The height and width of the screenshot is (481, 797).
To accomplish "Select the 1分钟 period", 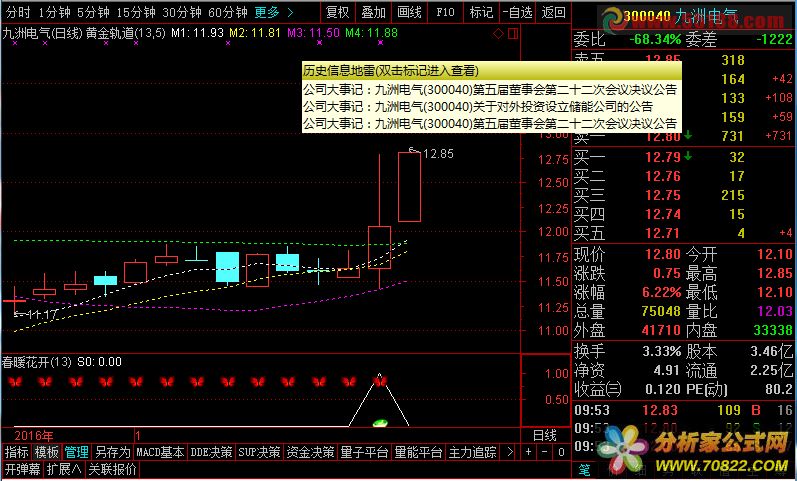I will [x=54, y=12].
